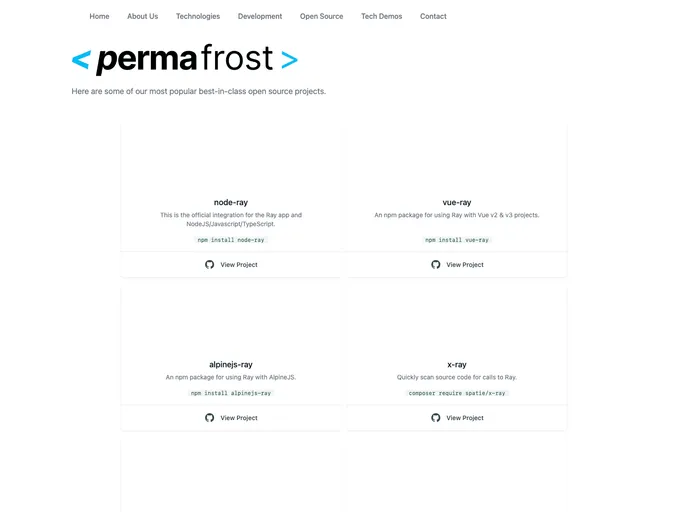Image resolution: width=688 pixels, height=512 pixels.
Task: Go to the Contact page
Action: point(433,17)
